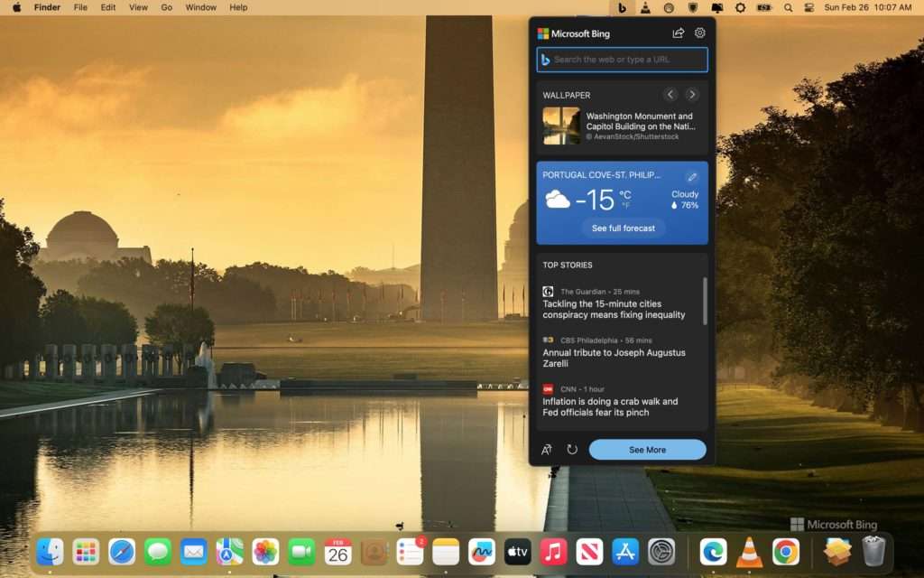Open the Trash in the Dock
This screenshot has height=578, width=924.
point(873,551)
